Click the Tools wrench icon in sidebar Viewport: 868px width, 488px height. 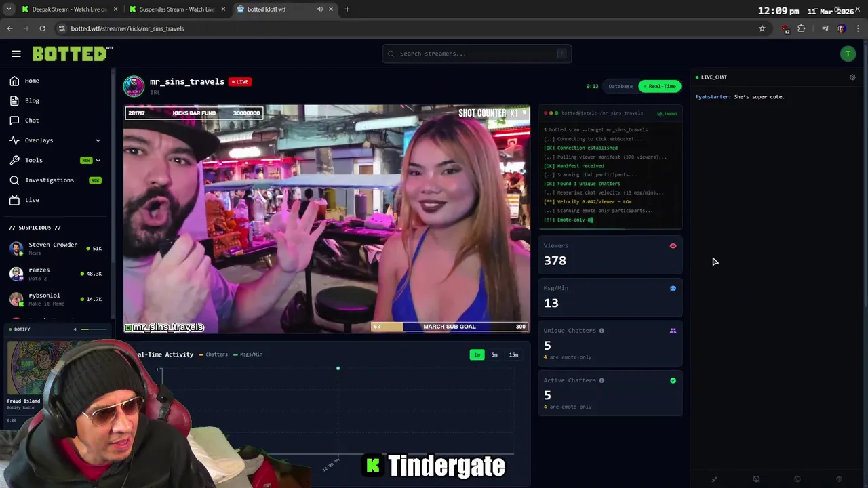[14, 160]
